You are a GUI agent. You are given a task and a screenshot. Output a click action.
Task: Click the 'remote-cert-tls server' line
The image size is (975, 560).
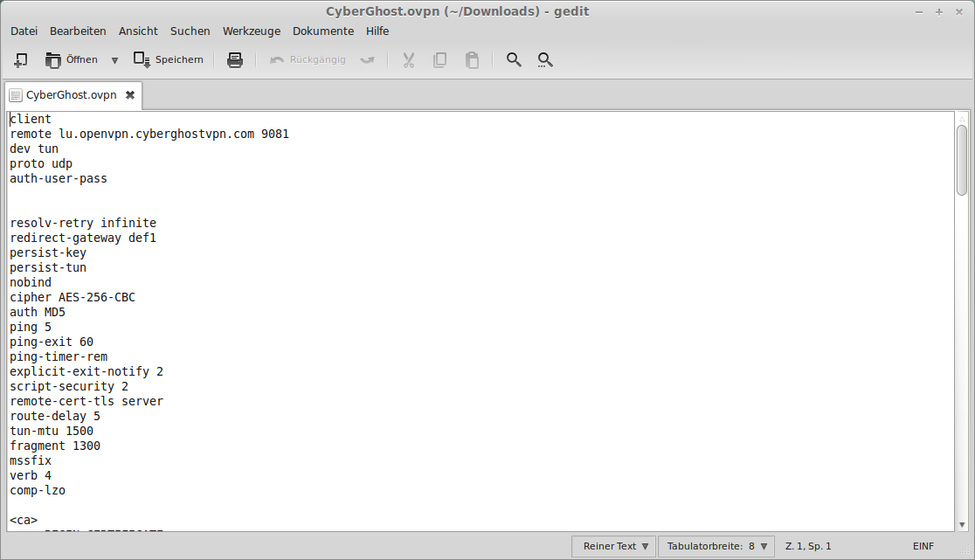pos(86,402)
